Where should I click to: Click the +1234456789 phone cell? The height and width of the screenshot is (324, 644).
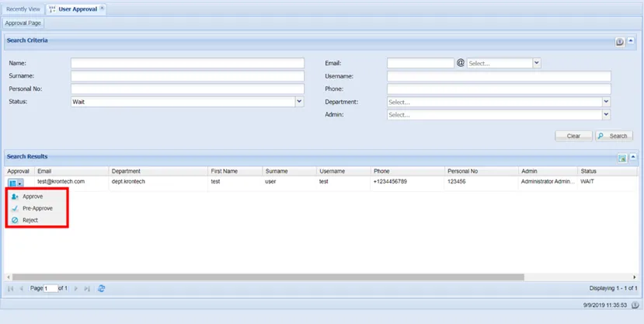[390, 181]
